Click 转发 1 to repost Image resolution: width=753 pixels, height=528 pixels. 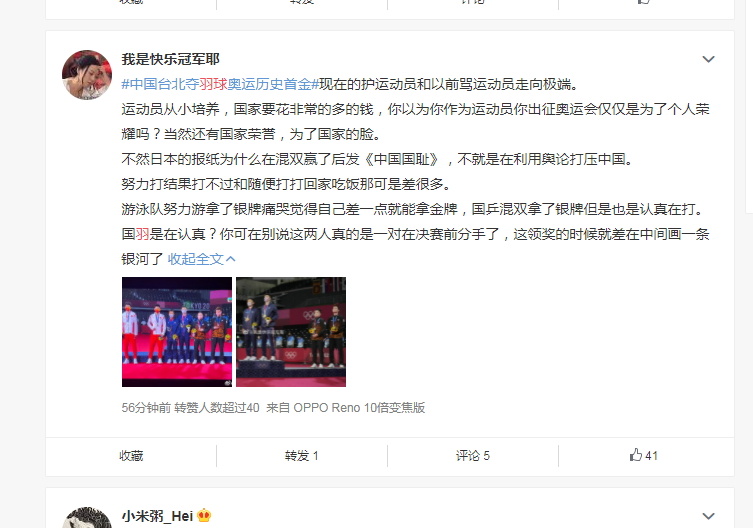point(302,455)
